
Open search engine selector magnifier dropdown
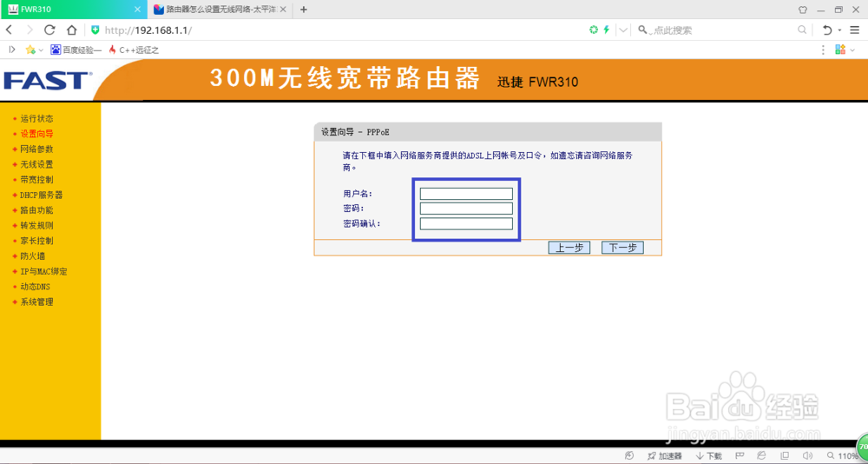pos(644,30)
